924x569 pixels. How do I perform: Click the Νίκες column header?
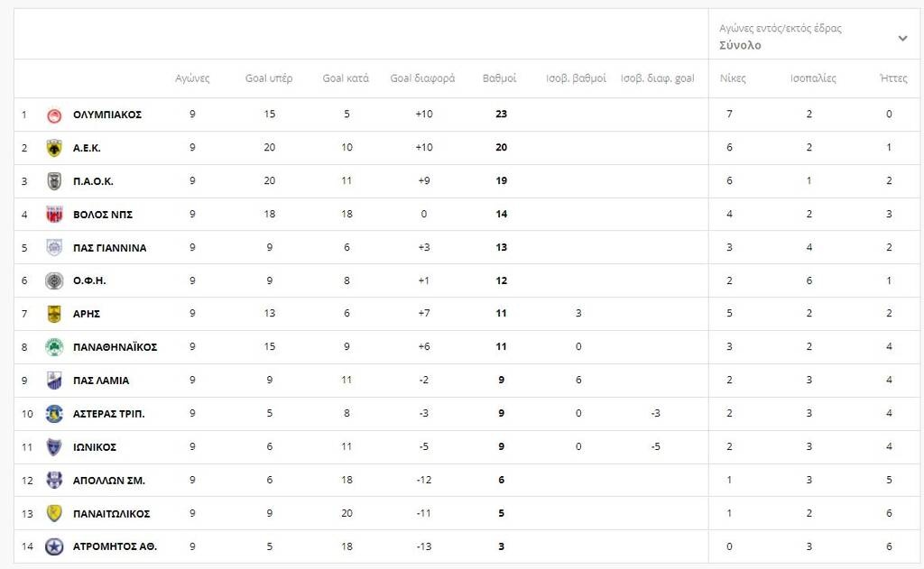pos(733,78)
